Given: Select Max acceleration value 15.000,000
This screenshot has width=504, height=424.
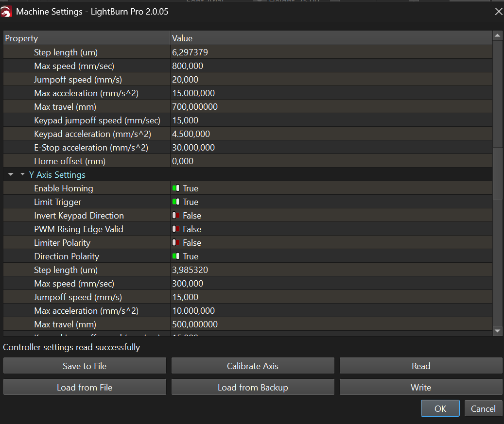Looking at the screenshot, I should click(x=193, y=93).
